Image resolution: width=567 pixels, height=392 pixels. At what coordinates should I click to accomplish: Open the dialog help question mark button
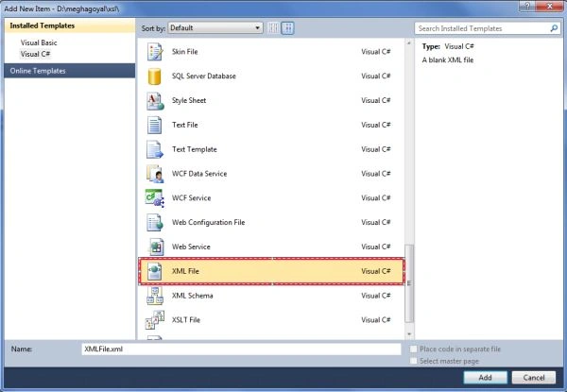click(x=527, y=6)
